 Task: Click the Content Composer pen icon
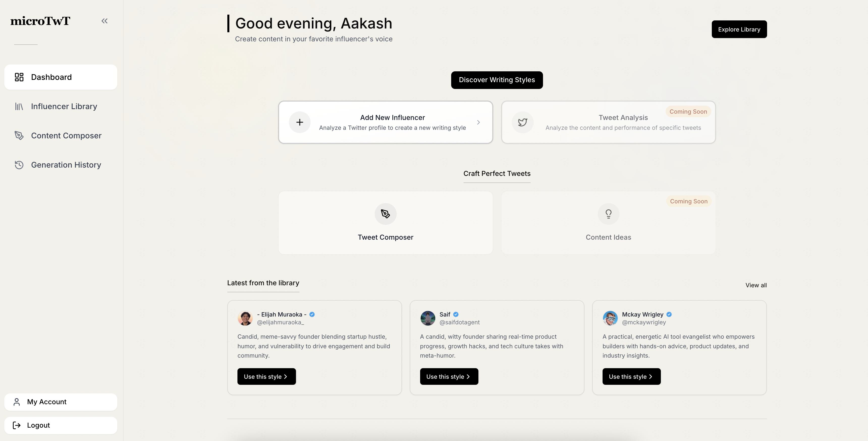coord(19,136)
